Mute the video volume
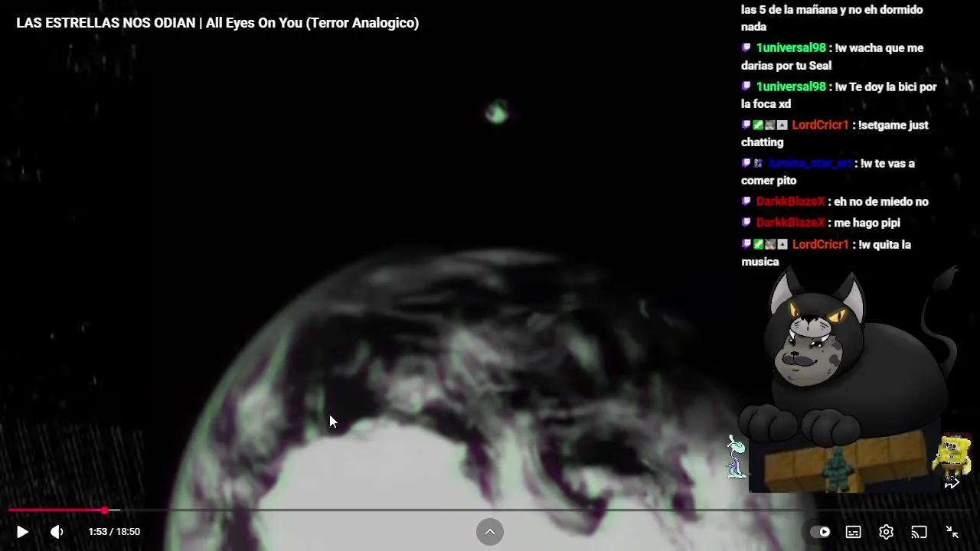 pyautogui.click(x=57, y=532)
